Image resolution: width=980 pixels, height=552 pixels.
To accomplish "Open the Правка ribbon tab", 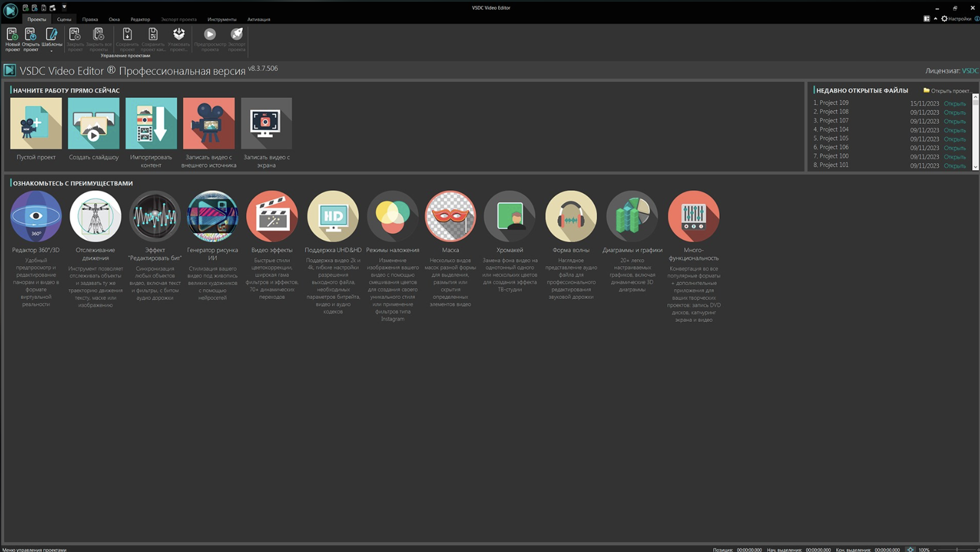I will click(x=90, y=19).
